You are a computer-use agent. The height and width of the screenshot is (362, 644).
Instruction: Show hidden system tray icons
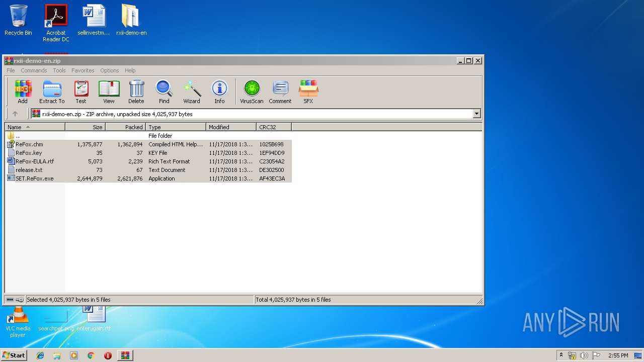click(x=561, y=355)
